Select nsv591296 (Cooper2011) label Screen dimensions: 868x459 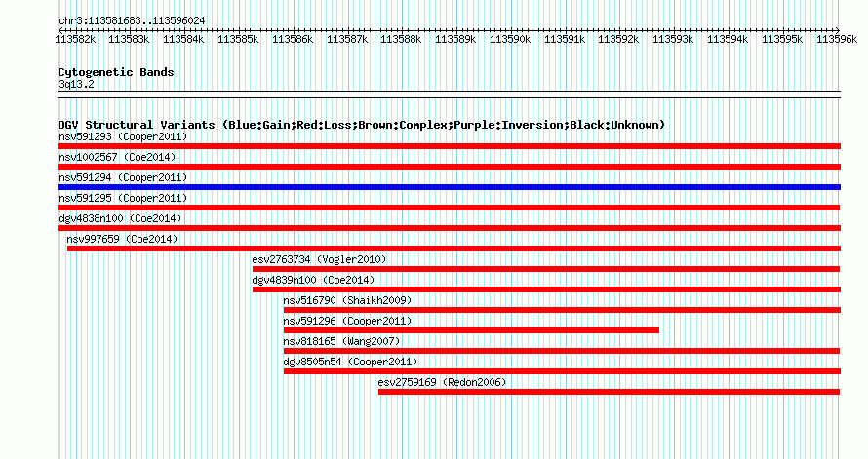point(347,321)
